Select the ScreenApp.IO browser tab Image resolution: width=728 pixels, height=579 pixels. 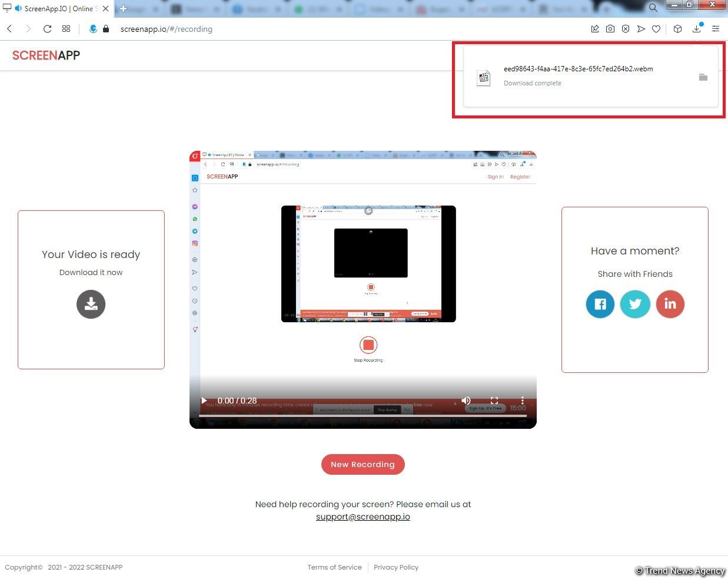point(56,8)
